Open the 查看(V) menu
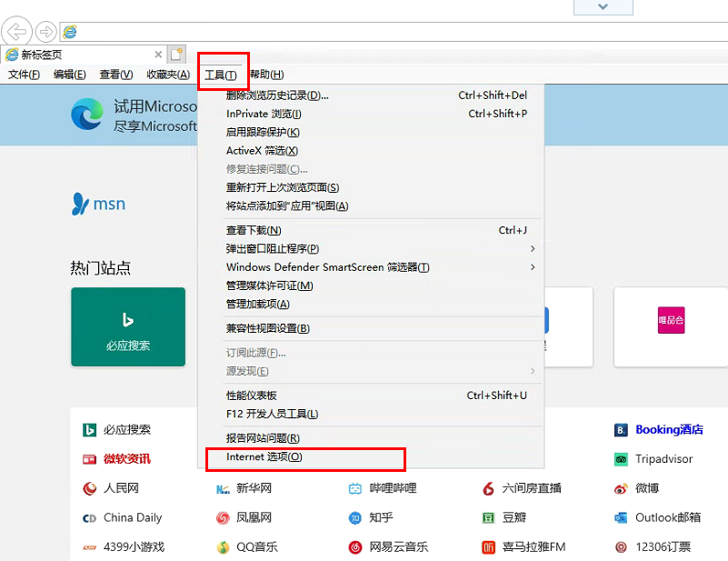The image size is (728, 561). pos(116,75)
